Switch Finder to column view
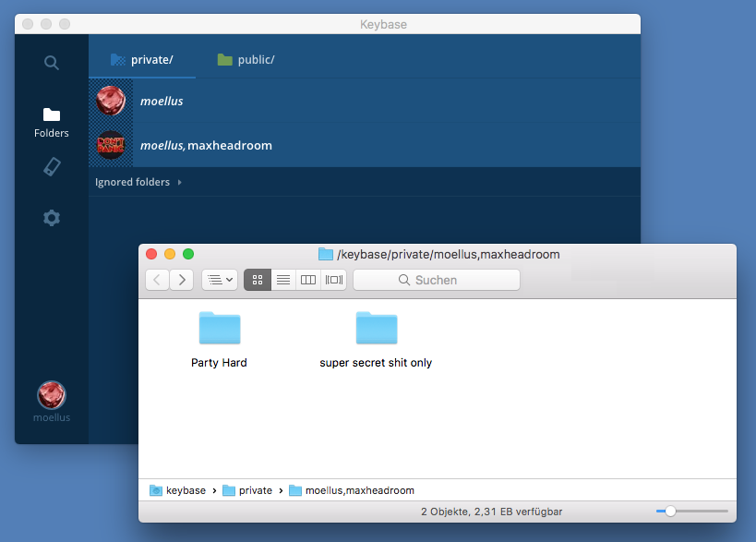 pyautogui.click(x=308, y=280)
